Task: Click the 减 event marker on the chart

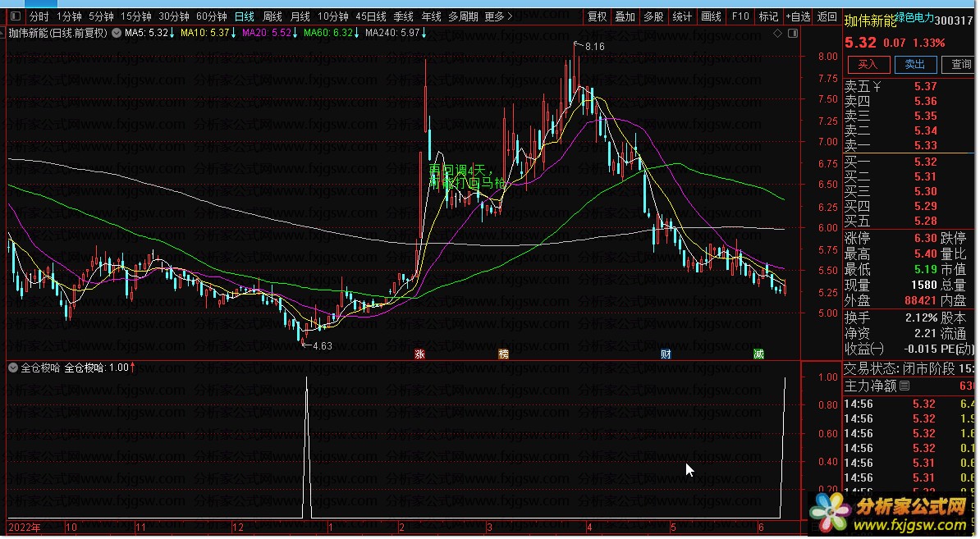Action: [x=758, y=354]
